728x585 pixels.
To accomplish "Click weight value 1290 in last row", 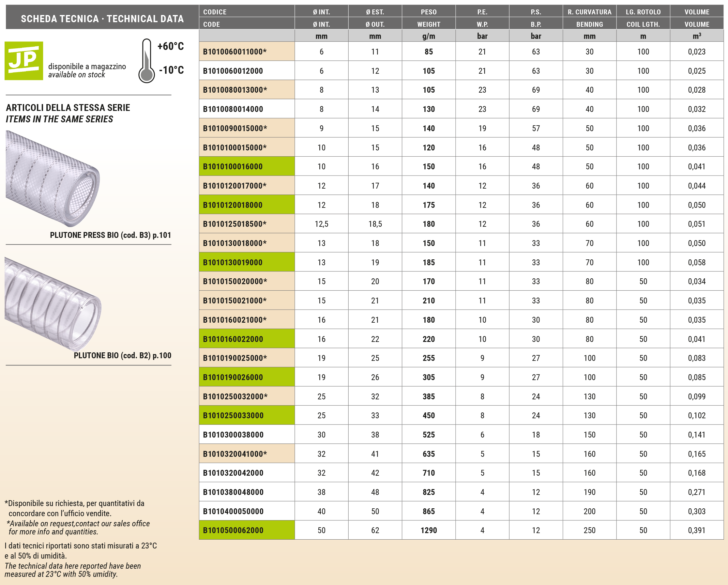I will point(429,530).
